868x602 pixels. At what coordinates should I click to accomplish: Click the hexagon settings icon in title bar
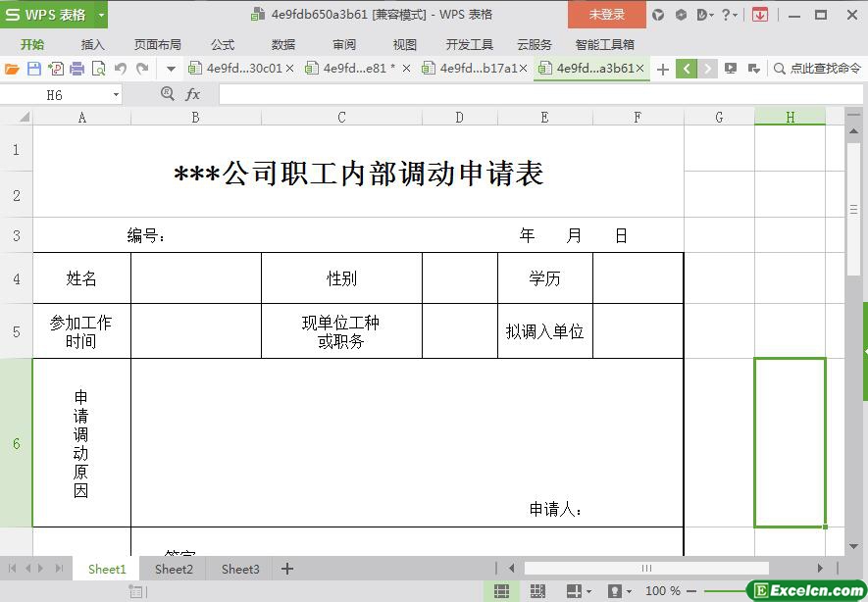click(681, 15)
